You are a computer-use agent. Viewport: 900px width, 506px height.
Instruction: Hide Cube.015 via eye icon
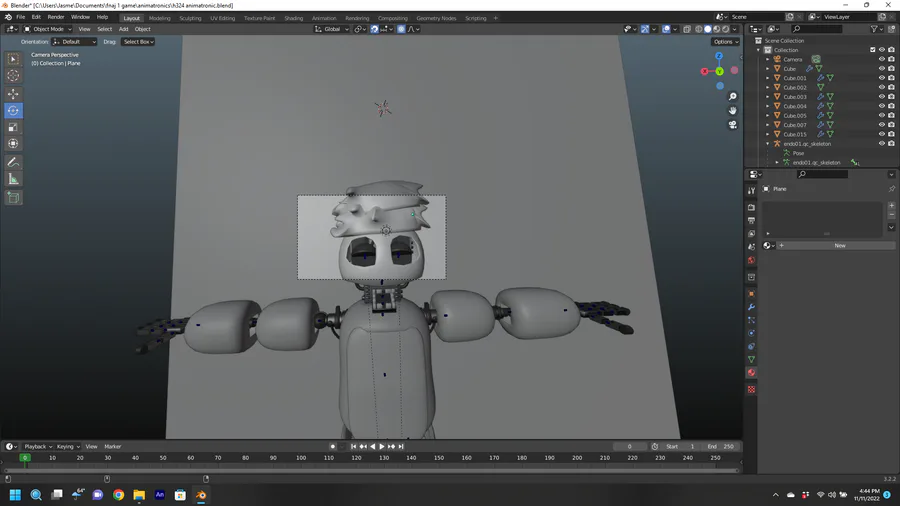(x=882, y=134)
